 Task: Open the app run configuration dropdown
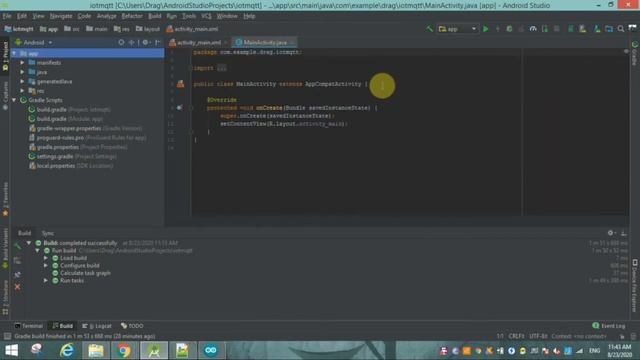coord(457,29)
